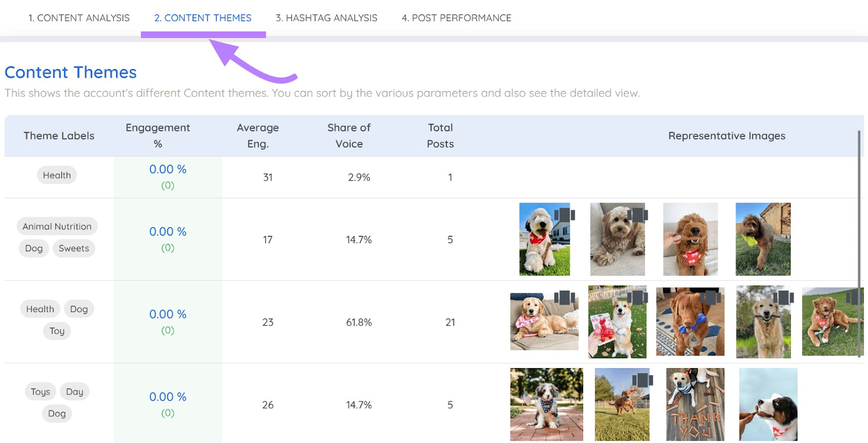Switch to Hashtag Analysis tab
The height and width of the screenshot is (443, 868).
coord(327,18)
